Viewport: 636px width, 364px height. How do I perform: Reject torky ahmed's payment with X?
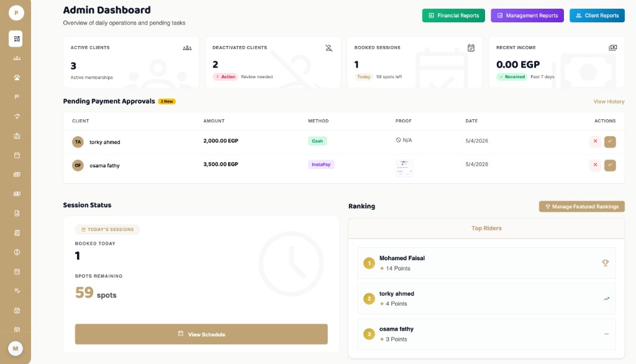click(595, 141)
